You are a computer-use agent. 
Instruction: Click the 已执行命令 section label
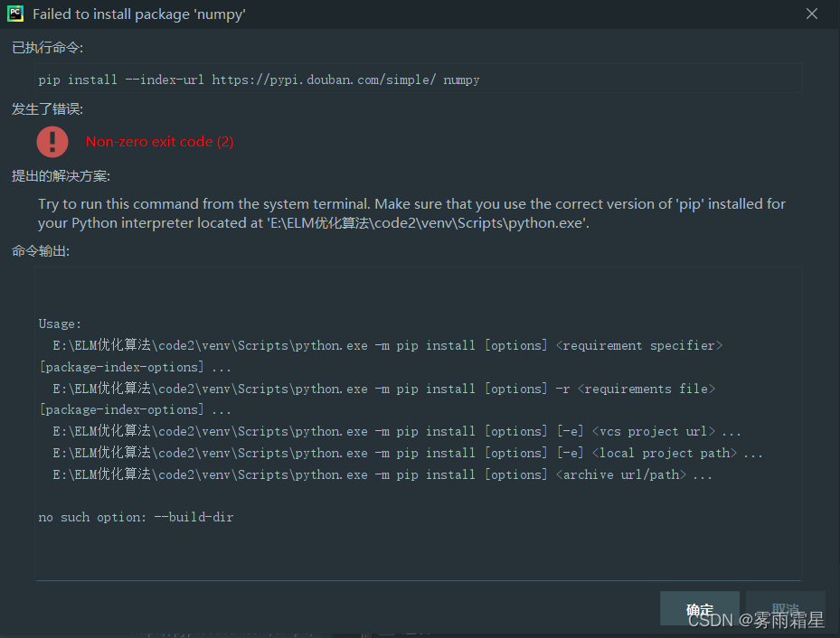coord(42,47)
